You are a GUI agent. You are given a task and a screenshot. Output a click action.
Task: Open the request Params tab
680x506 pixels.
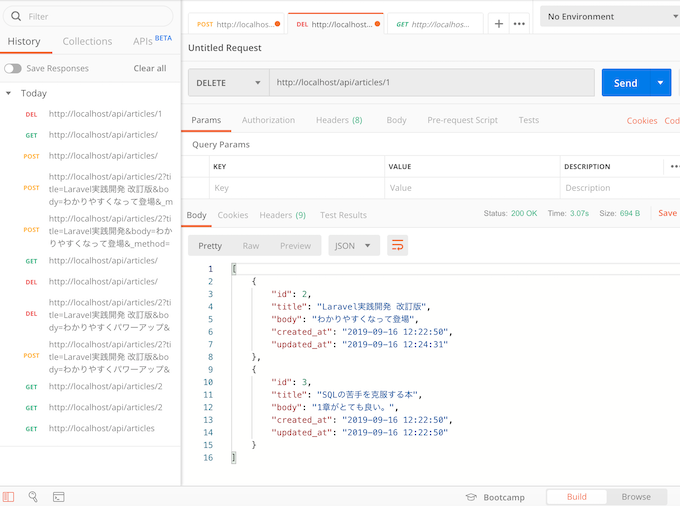(x=206, y=120)
